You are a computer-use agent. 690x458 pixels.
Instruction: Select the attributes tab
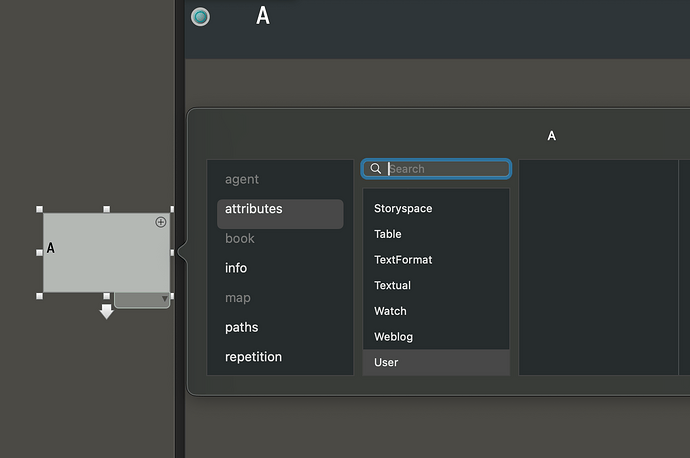[x=253, y=209]
